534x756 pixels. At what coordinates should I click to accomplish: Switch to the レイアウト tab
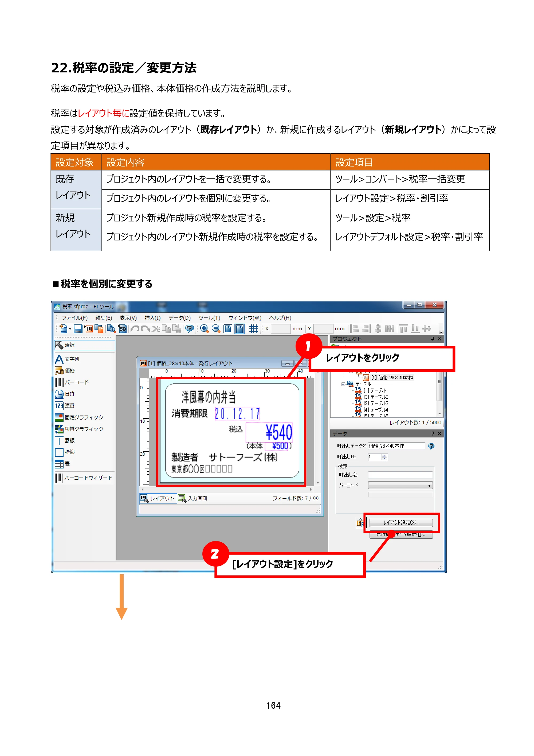pyautogui.click(x=158, y=498)
